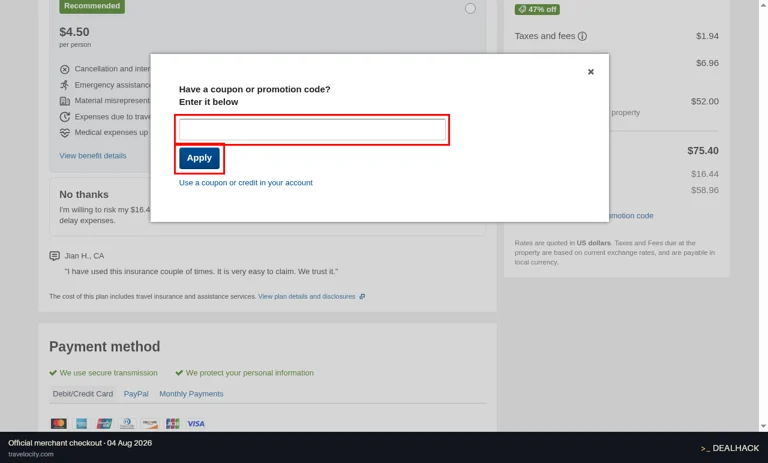Click the Diners Club card logo
This screenshot has width=768, height=463.
coord(127,423)
